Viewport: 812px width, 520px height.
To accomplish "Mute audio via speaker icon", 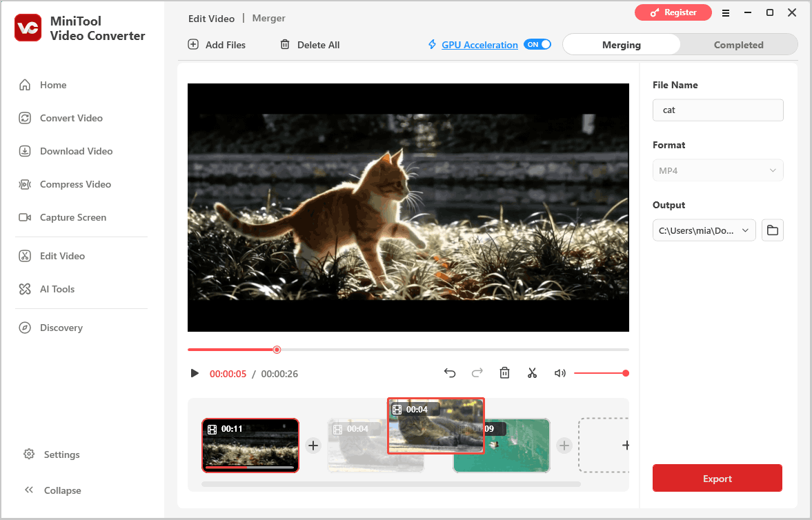I will pyautogui.click(x=560, y=373).
